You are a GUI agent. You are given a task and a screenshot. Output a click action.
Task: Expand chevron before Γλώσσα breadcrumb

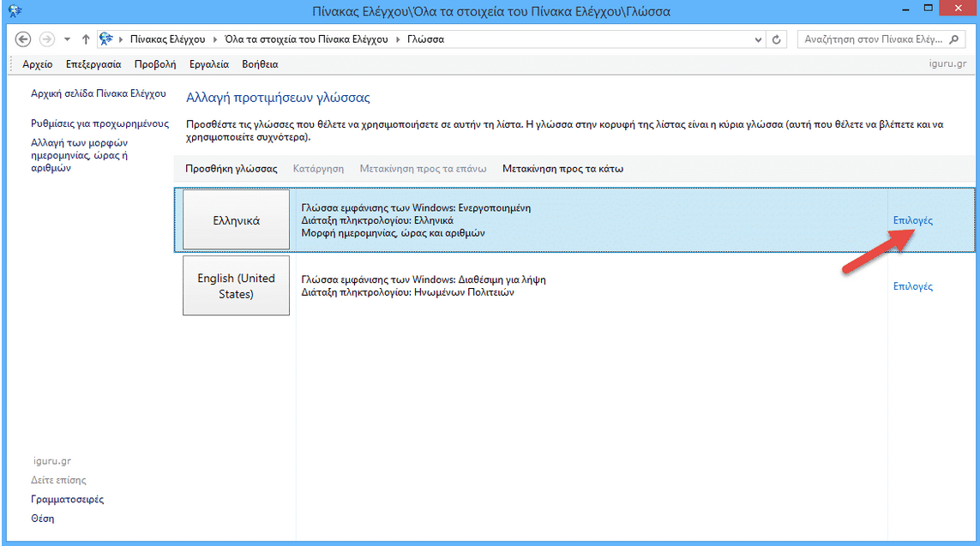tap(398, 39)
